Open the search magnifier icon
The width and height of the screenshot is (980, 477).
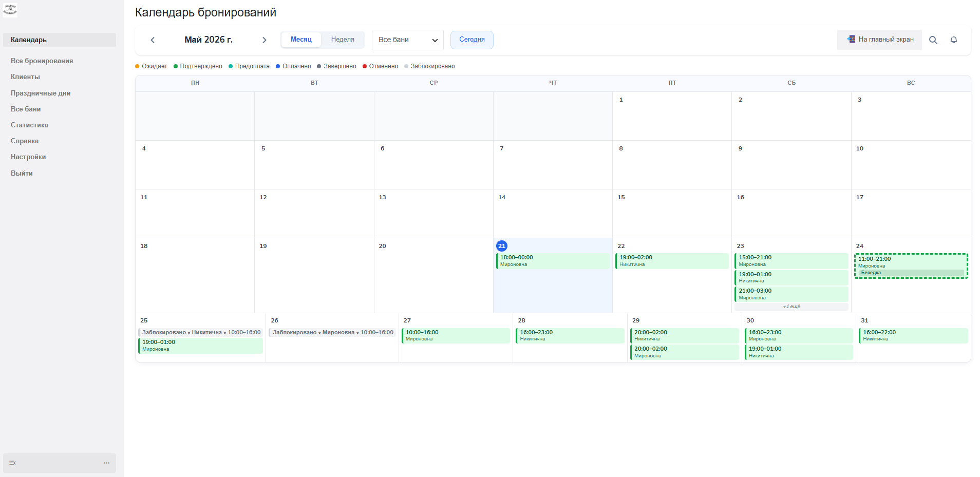933,40
